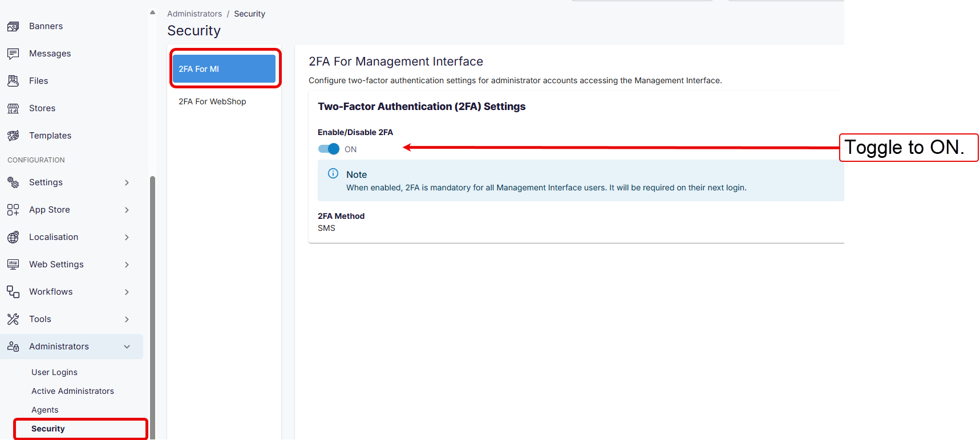Click the info icon beside Note
980x440 pixels.
coord(333,173)
